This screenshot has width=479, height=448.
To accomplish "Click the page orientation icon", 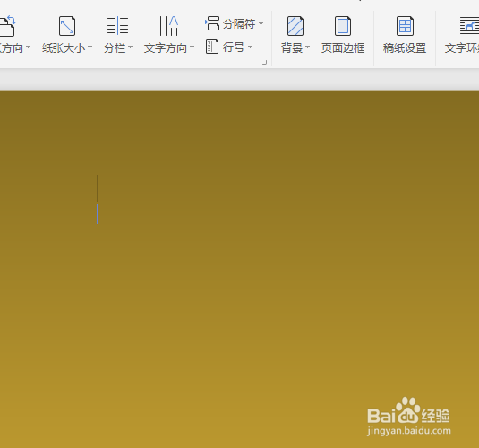I will coord(8,26).
